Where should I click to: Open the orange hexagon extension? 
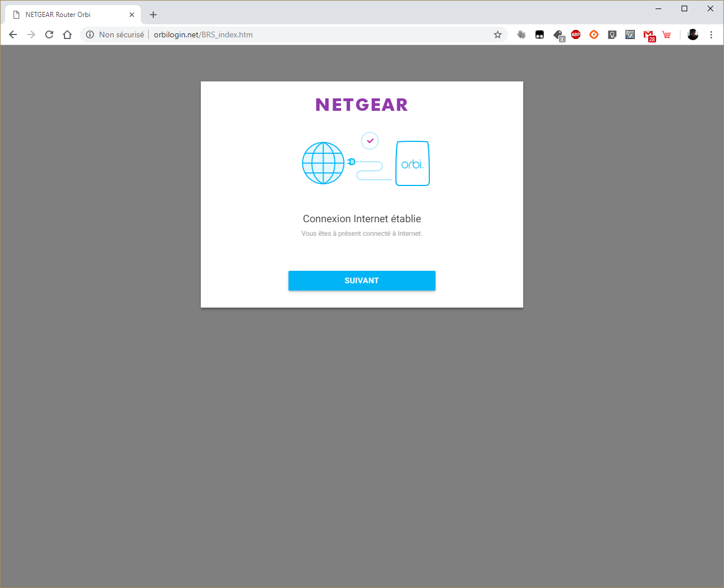coord(594,34)
